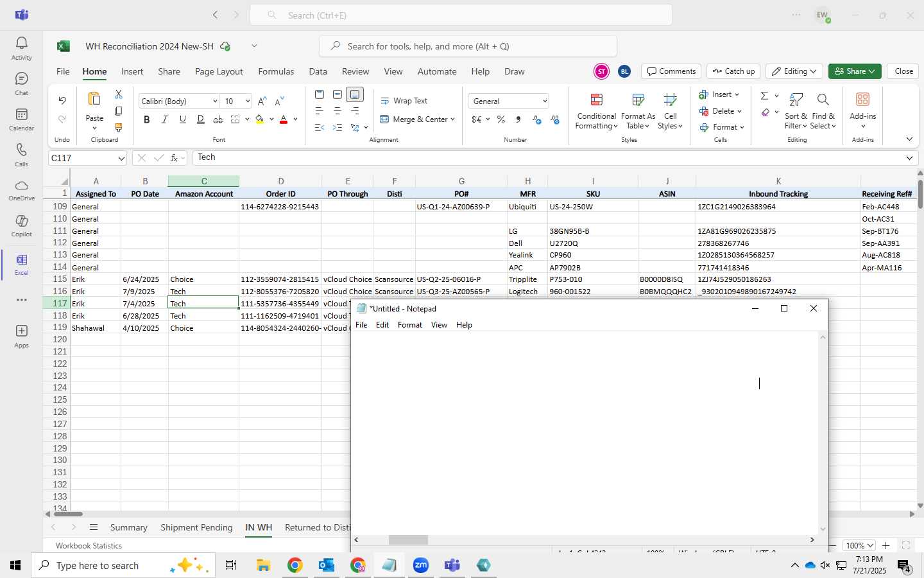Screen dimensions: 924x578
Task: Click the Undo icon in ribbon
Action: [x=62, y=101]
